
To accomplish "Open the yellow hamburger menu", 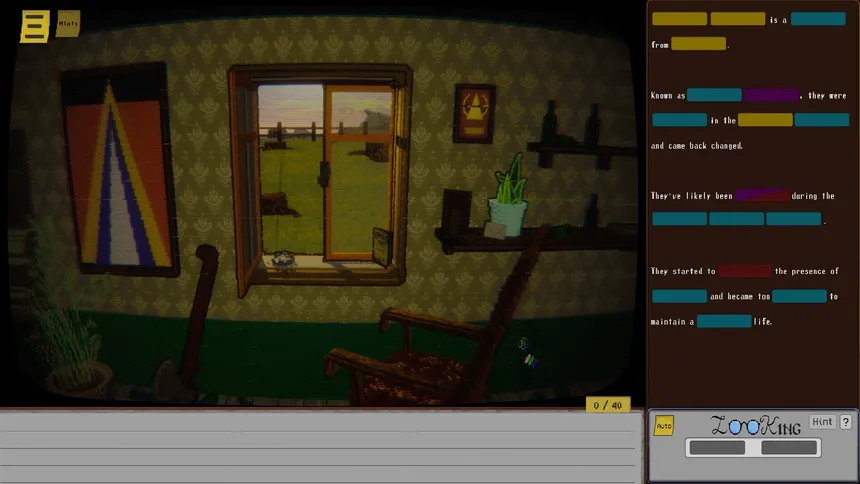I will [x=35, y=26].
